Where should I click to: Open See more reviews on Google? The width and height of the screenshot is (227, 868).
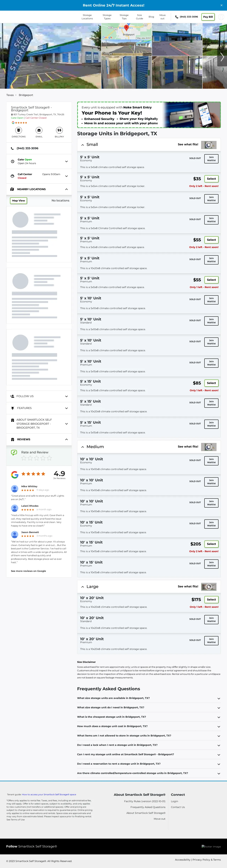tap(28, 571)
